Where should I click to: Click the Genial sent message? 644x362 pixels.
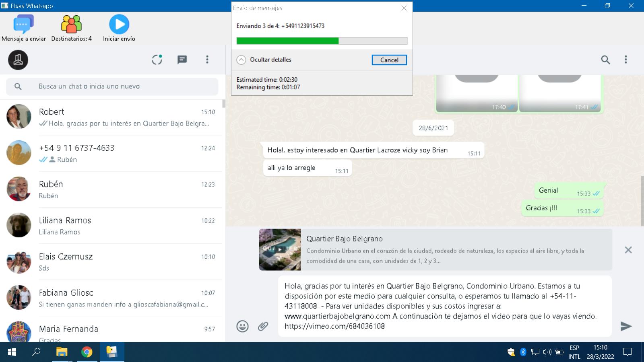[x=568, y=191]
